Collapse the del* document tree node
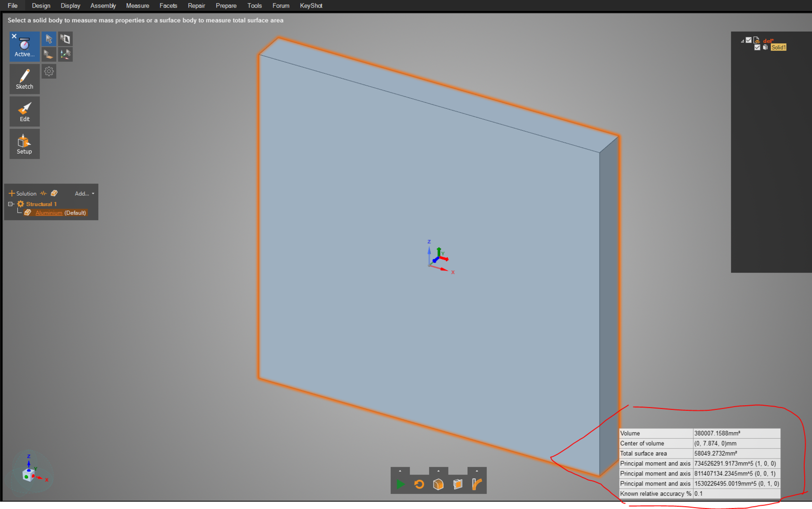The height and width of the screenshot is (509, 812). [x=743, y=41]
